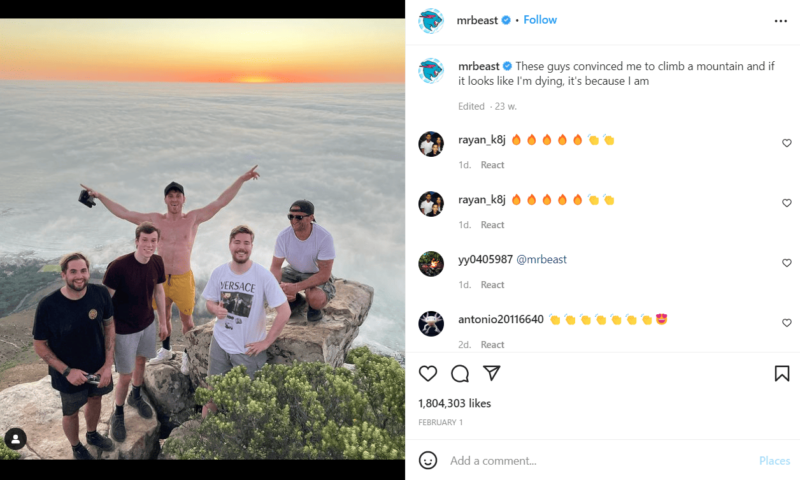The height and width of the screenshot is (480, 800).
Task: Like the antonio20116640 comment
Action: pos(787,323)
